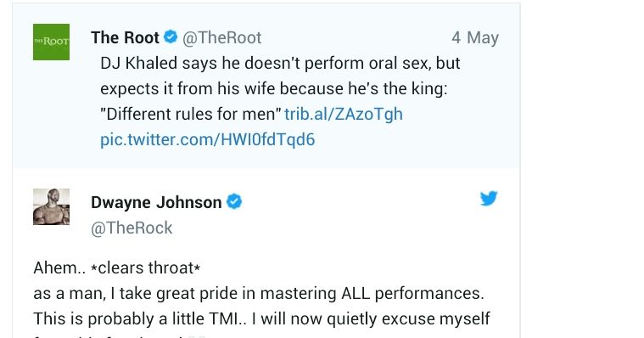The image size is (644, 338).
Task: Click the 'This is probably a little TMI' line
Action: pyautogui.click(x=261, y=318)
